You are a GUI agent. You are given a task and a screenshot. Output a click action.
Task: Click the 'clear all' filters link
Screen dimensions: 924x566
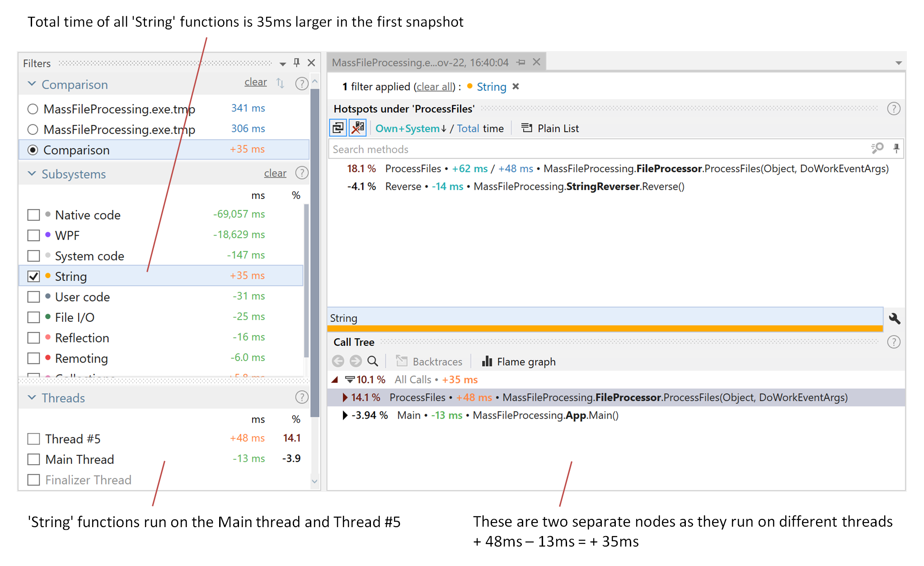pyautogui.click(x=434, y=86)
